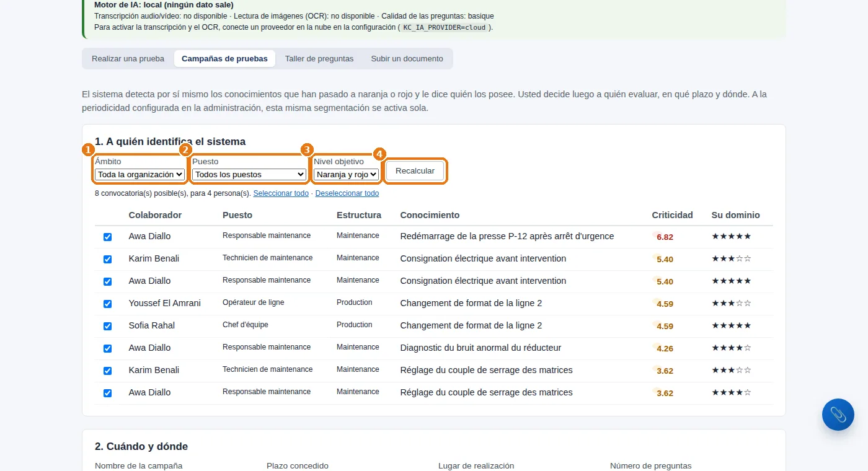
Task: Open the Nivel objetivo dropdown
Action: (x=346, y=175)
